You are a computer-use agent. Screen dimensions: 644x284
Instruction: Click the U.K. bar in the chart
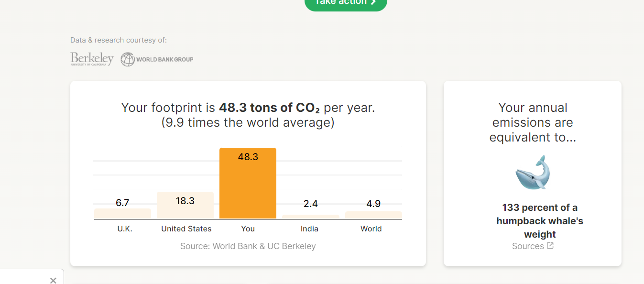tap(122, 214)
